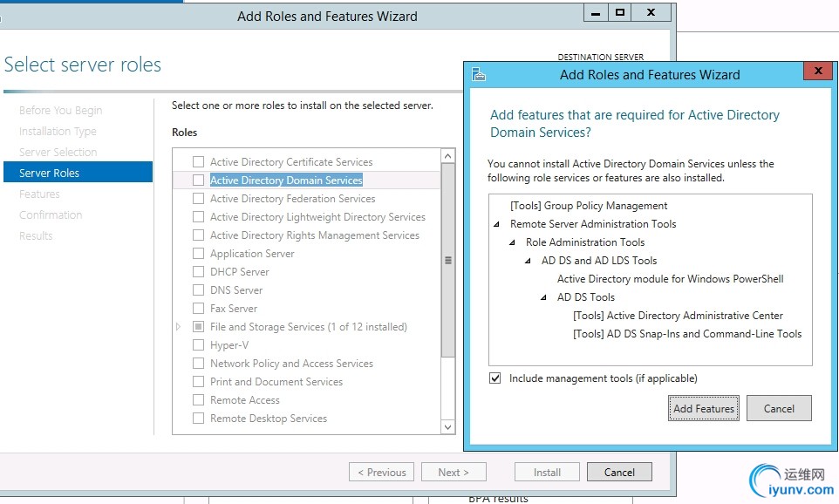839x504 pixels.
Task: Check Active Directory Rights Management Services
Action: [x=199, y=235]
